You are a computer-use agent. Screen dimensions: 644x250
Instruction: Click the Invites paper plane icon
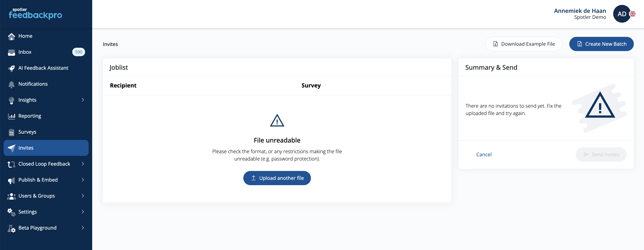11,148
